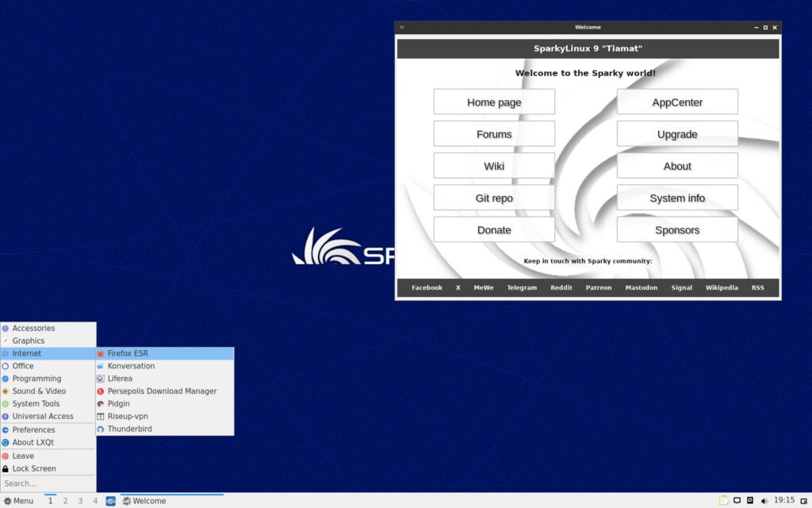
Task: Expand the System Tools category
Action: (48, 403)
